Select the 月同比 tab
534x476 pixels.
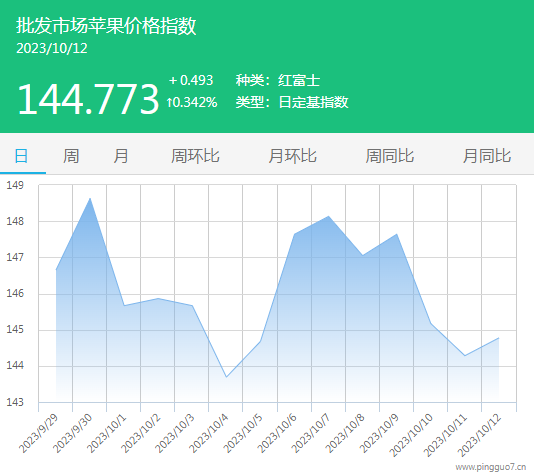point(487,156)
